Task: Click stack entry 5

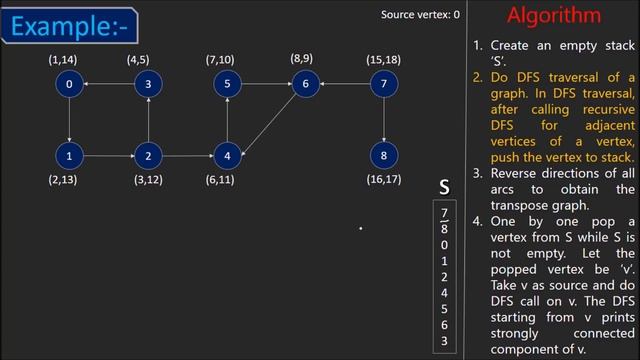Action: pos(444,309)
